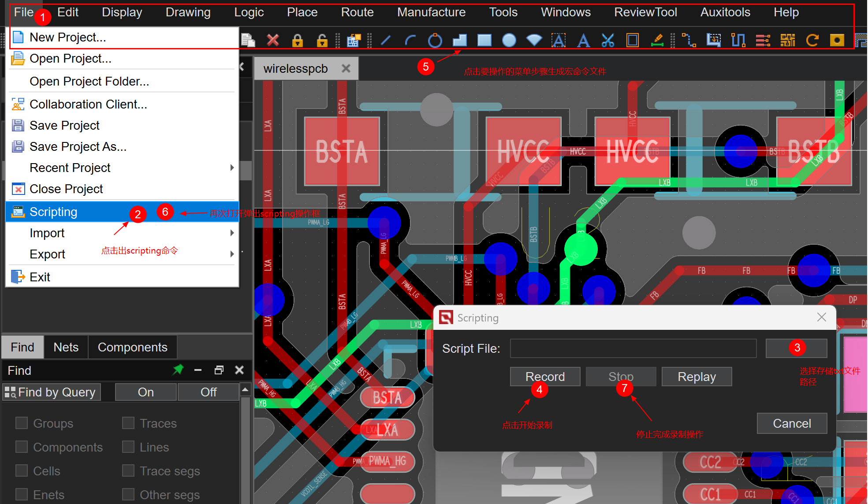Select the filled circle shape tool
The height and width of the screenshot is (504, 868).
tap(509, 41)
